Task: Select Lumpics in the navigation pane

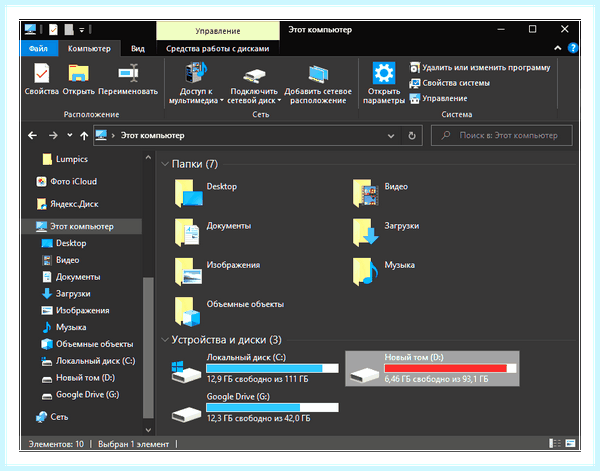Action: (x=65, y=159)
